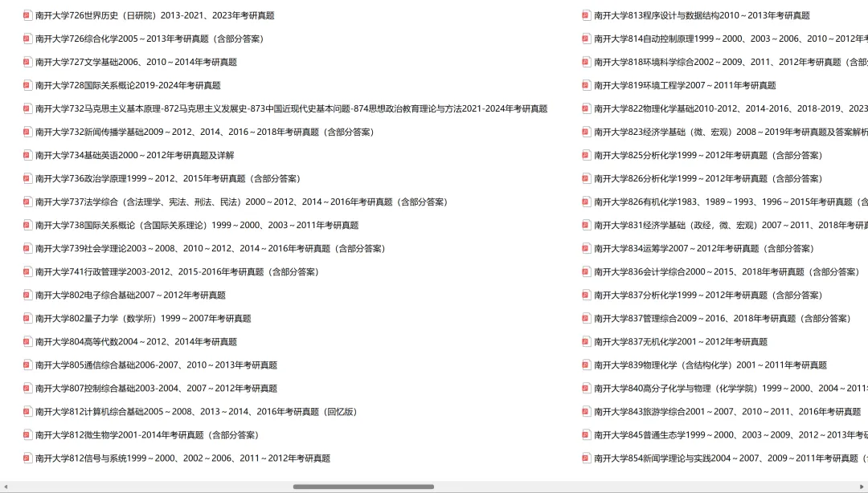Click PDF icon of 南开大学802量子力学 file
868x493 pixels.
27,318
